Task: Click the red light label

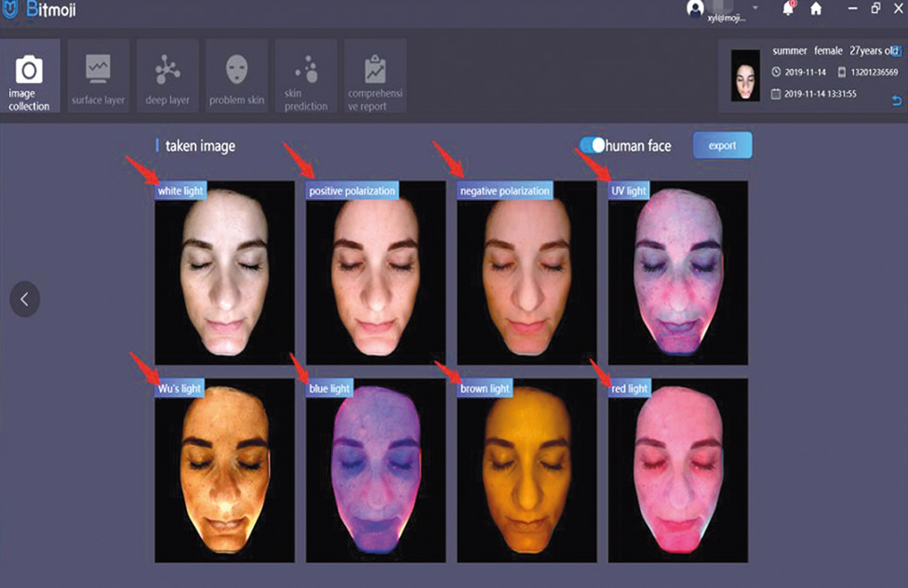Action: point(630,388)
